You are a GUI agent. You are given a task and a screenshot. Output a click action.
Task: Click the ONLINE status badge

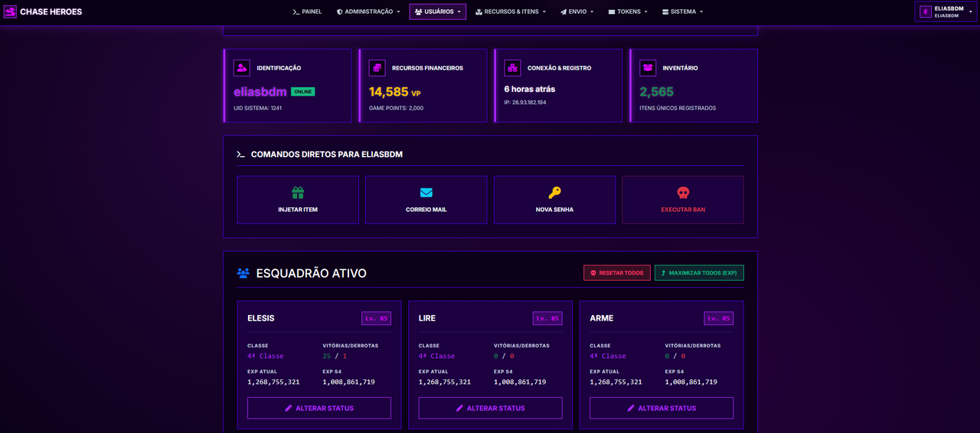pos(303,92)
